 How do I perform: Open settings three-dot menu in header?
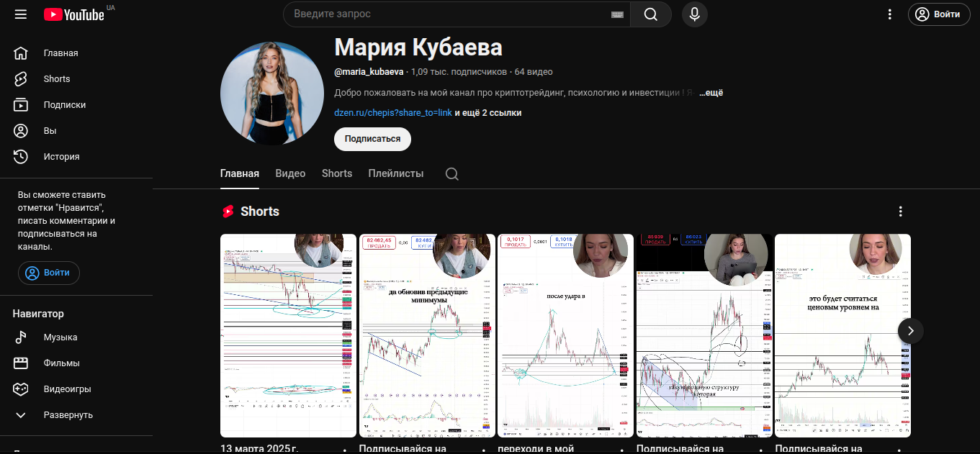[890, 14]
